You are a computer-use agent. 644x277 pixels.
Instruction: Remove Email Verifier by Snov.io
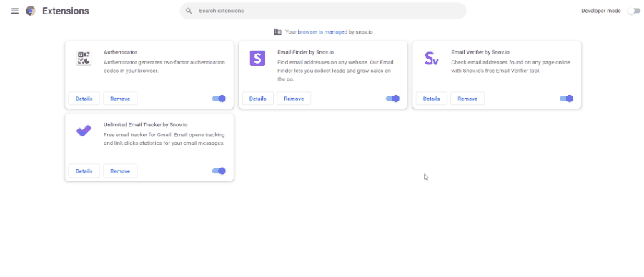(467, 99)
